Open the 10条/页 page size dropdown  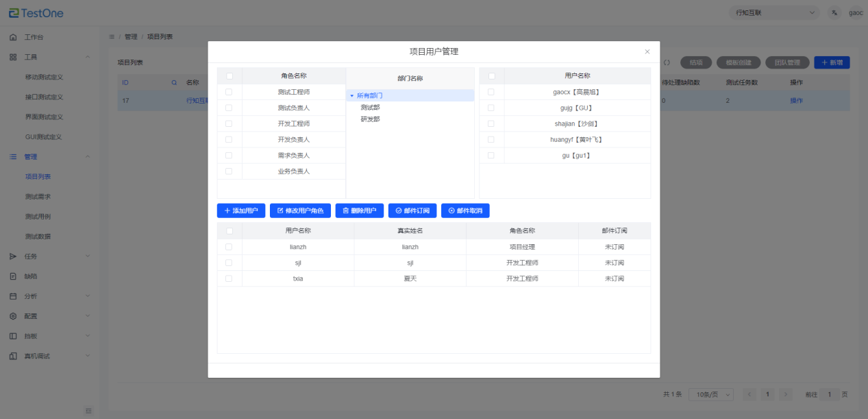coord(711,394)
